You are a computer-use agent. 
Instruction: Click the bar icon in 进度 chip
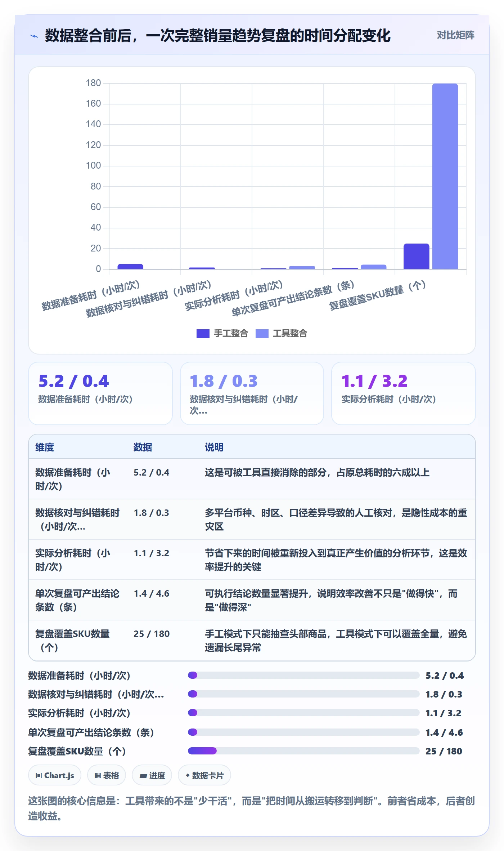pyautogui.click(x=143, y=776)
